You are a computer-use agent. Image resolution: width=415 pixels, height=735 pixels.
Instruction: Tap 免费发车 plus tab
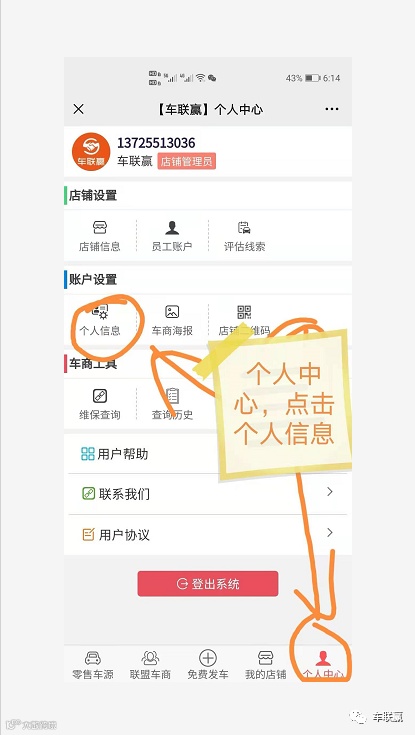[208, 665]
